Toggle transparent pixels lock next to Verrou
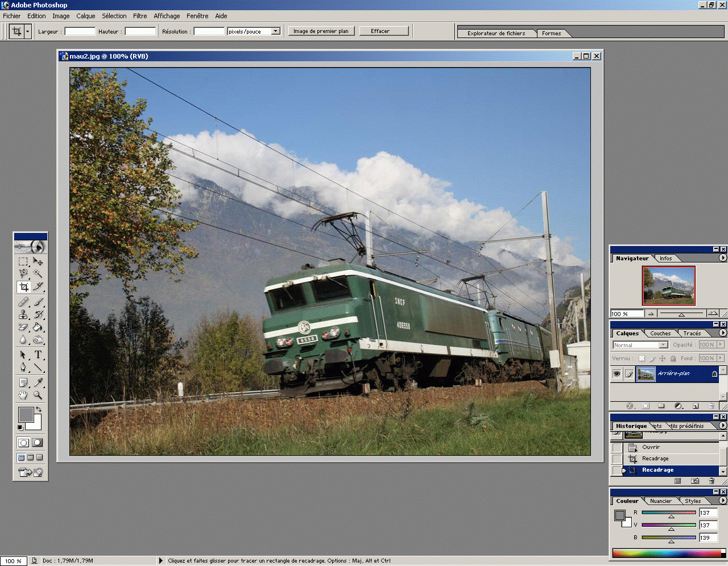This screenshot has height=566, width=728. [642, 359]
